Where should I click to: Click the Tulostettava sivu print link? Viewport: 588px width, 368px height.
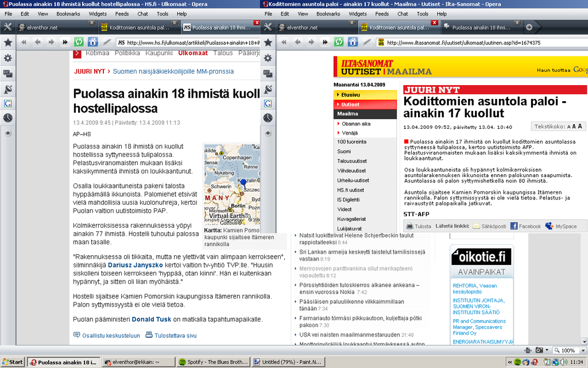171,335
